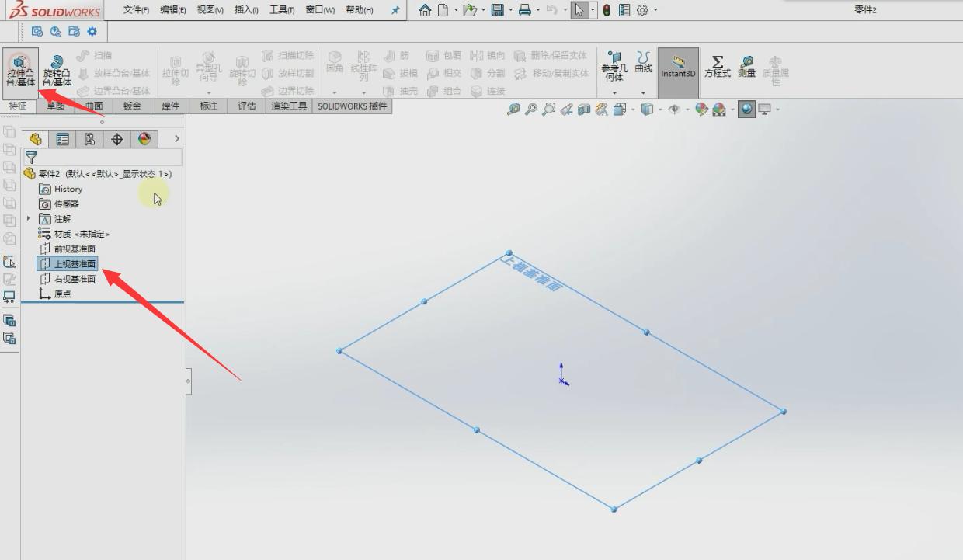Open the Edit Appearance color tool
This screenshot has height=560, width=963.
703,109
